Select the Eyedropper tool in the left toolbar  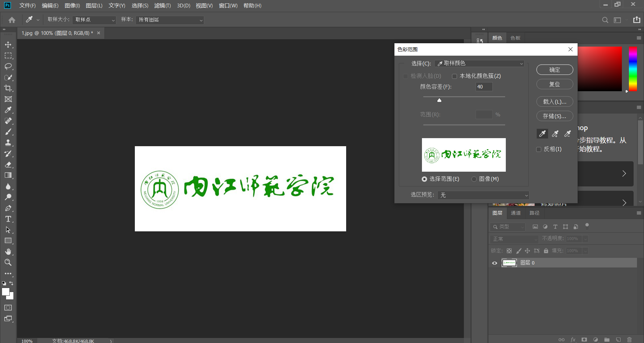point(8,110)
